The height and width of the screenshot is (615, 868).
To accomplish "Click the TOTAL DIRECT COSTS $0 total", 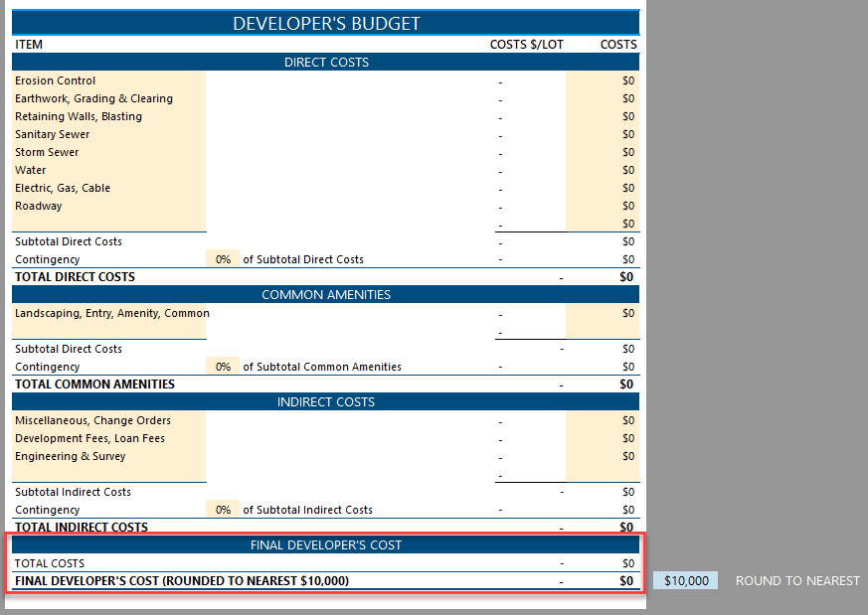I will [625, 276].
